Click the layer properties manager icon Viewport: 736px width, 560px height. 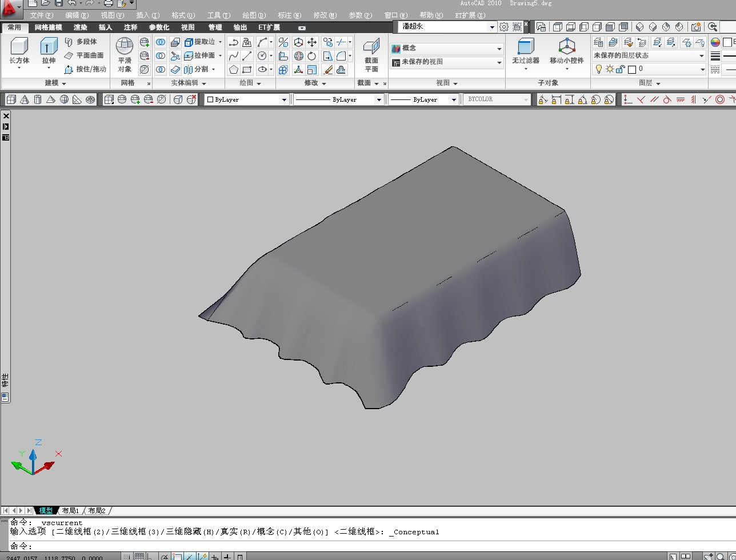point(598,42)
